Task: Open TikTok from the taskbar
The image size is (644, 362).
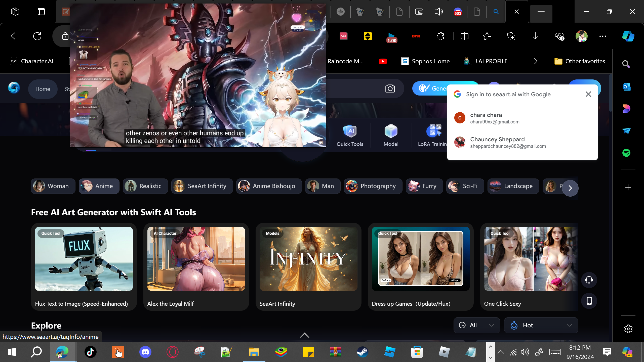Action: click(91, 352)
